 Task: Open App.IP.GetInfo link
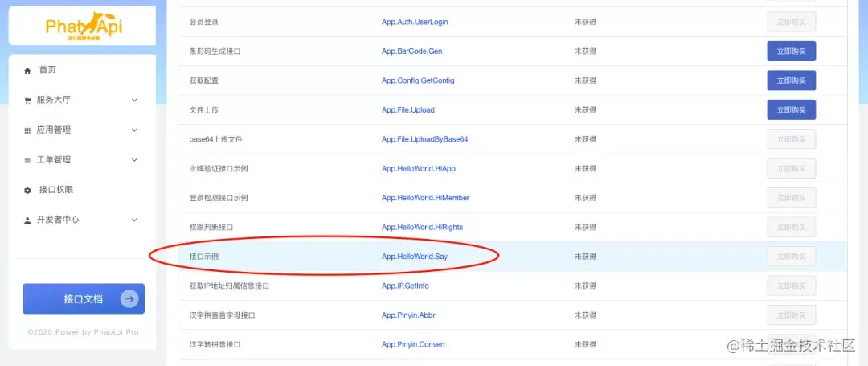[x=405, y=286]
